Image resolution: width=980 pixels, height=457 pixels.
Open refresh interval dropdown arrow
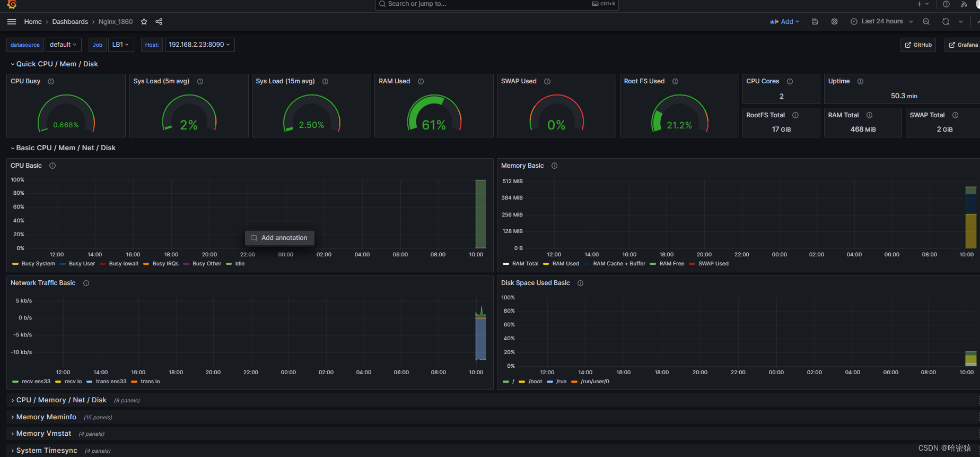click(960, 22)
